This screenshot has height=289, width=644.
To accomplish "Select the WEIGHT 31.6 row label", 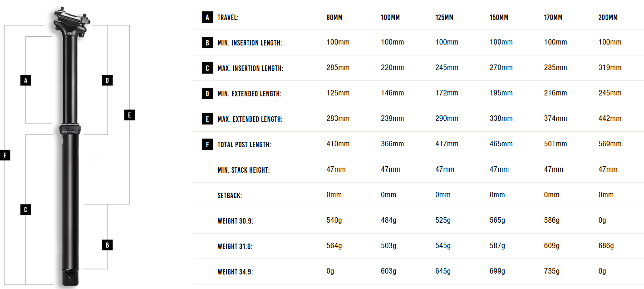I will [235, 246].
